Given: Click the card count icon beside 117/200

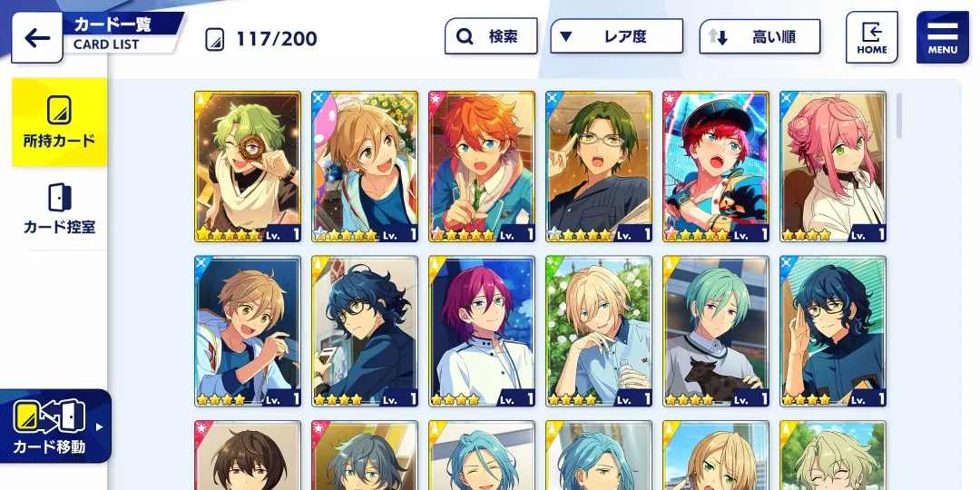Looking at the screenshot, I should [214, 39].
